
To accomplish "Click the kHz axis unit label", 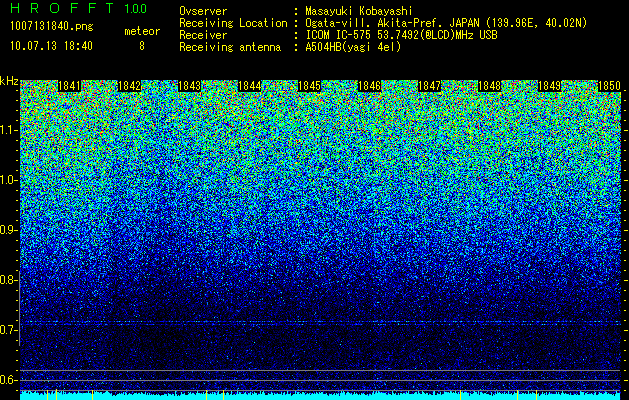I will [x=9, y=81].
